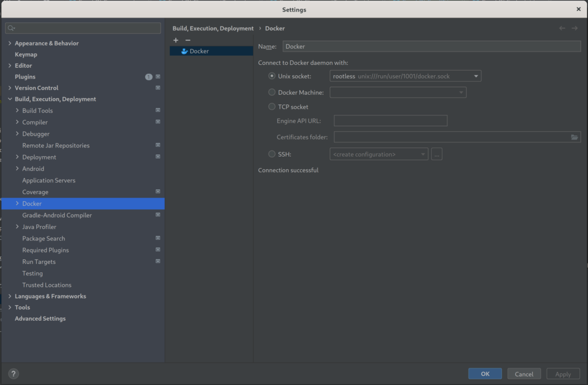
Task: Click the project-level icon beside Run Targets
Action: [158, 261]
